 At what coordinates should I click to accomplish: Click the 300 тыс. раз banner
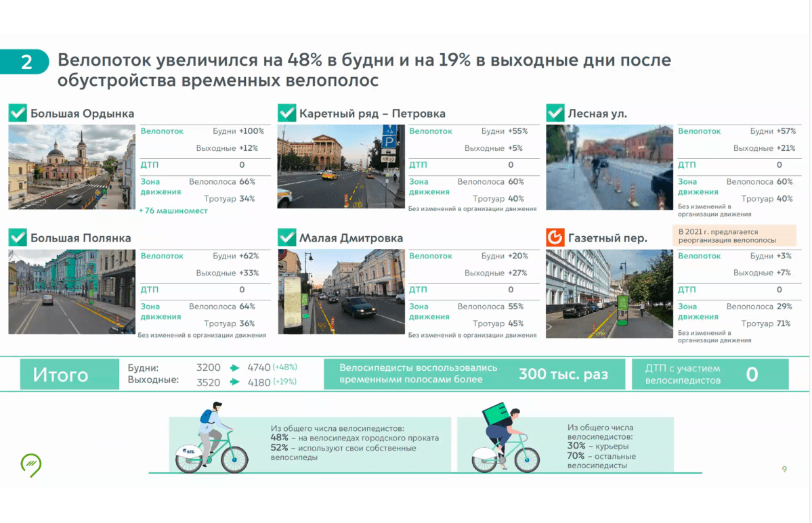coord(474,374)
